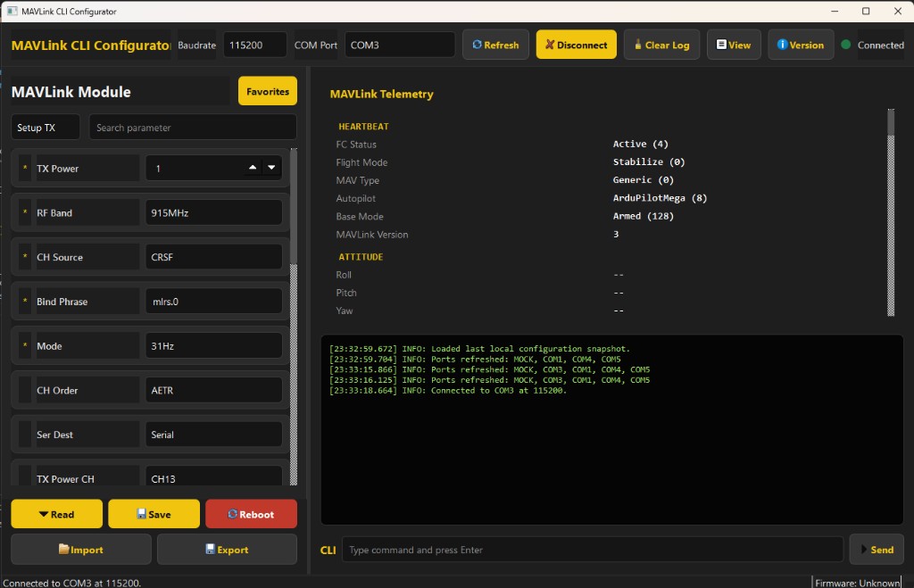
Task: Clear the log with Clear Log
Action: tap(661, 45)
